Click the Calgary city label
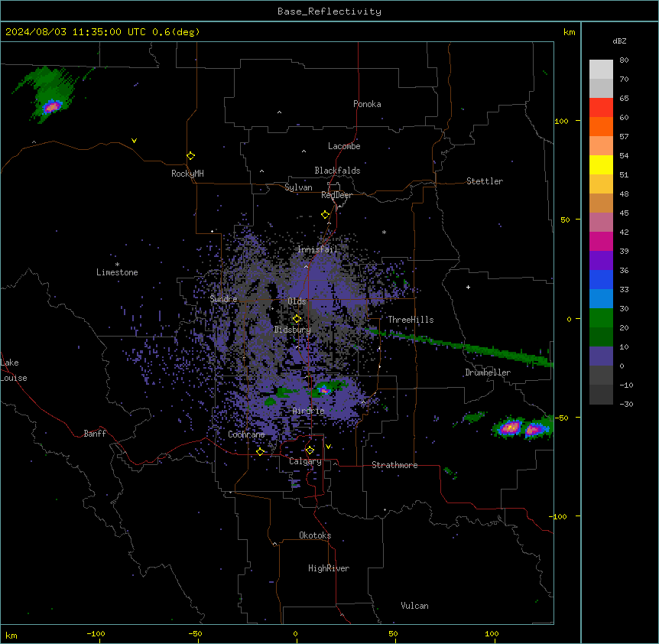 (x=305, y=461)
